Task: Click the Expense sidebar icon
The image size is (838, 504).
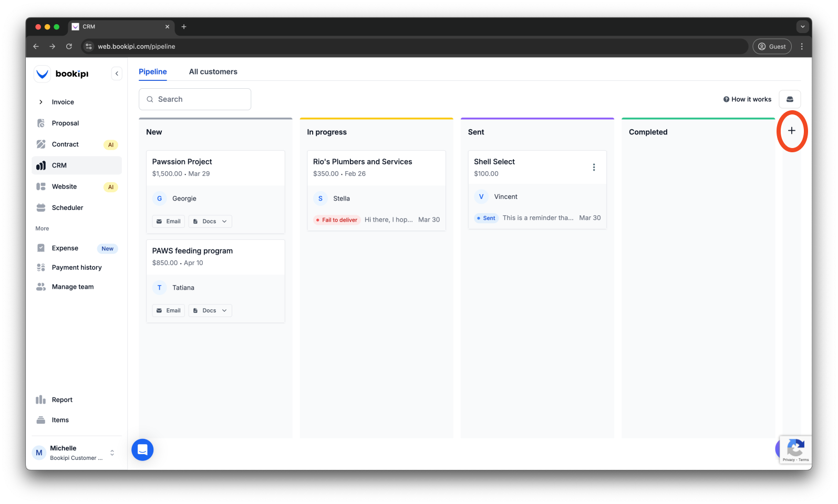Action: (41, 248)
